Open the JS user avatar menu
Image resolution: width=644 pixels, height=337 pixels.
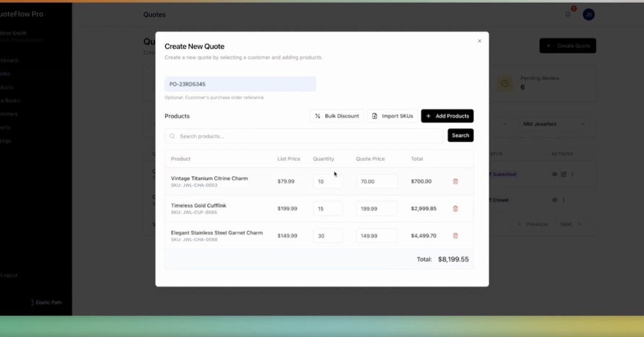[x=589, y=14]
